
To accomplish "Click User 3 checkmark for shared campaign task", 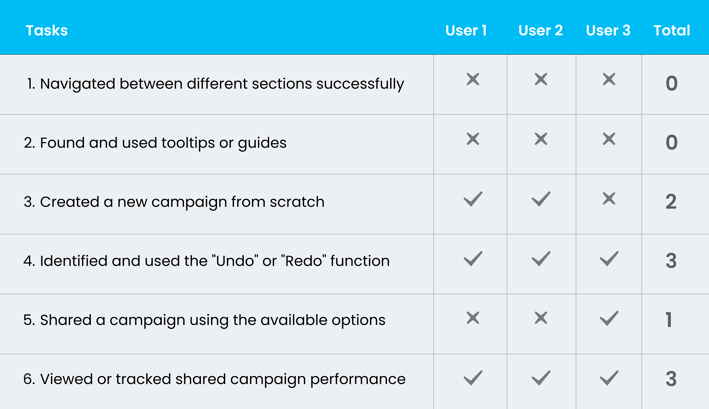I will click(609, 318).
